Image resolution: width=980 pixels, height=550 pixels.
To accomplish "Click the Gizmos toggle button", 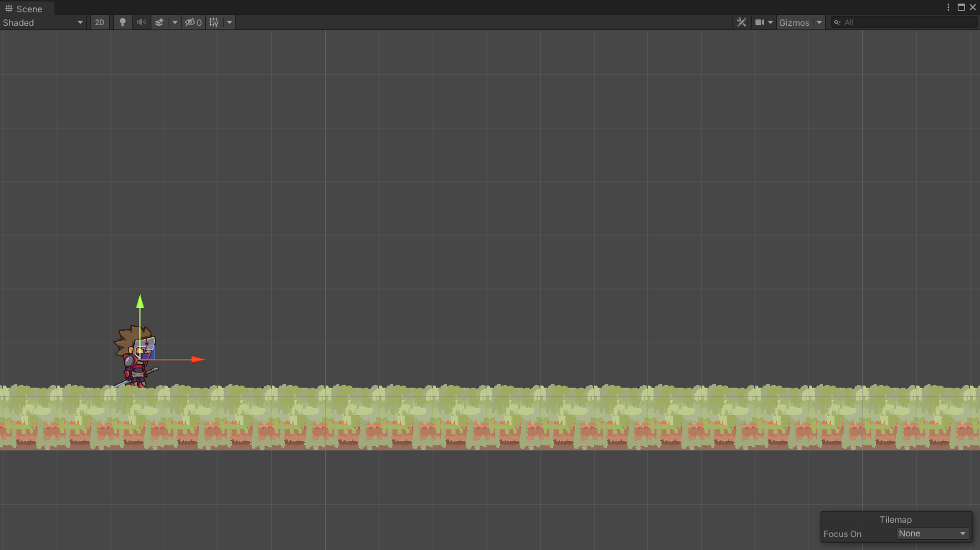I will (794, 22).
